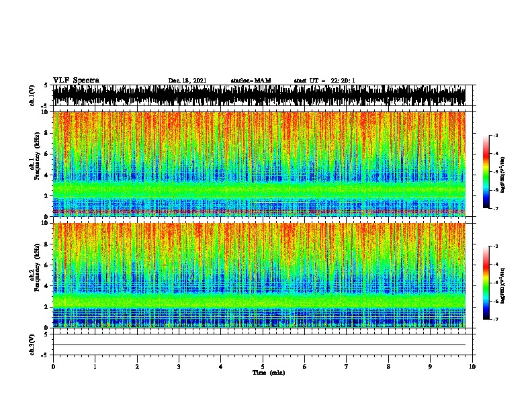
Task: Click inside the ch.2 spectrogram panel
Action: [259, 275]
